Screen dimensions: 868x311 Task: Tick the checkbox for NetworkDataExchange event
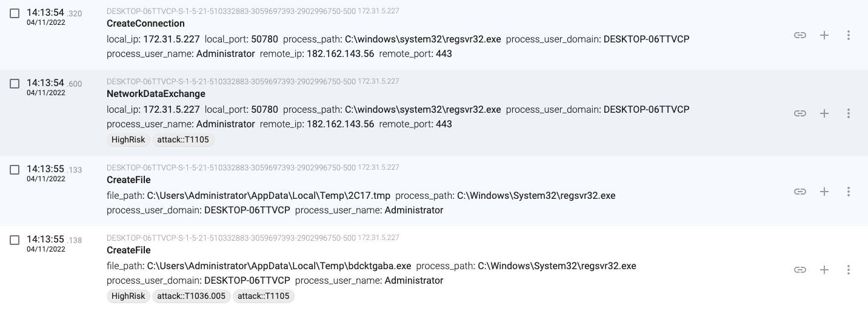coord(15,84)
